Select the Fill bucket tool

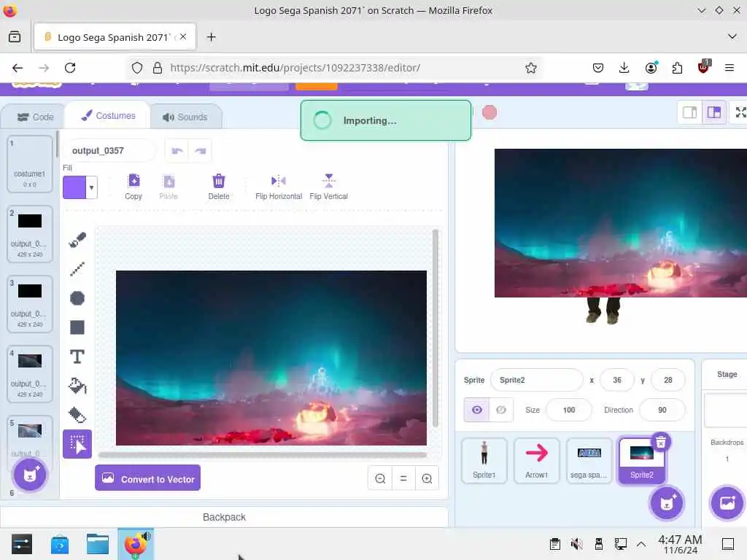[77, 386]
